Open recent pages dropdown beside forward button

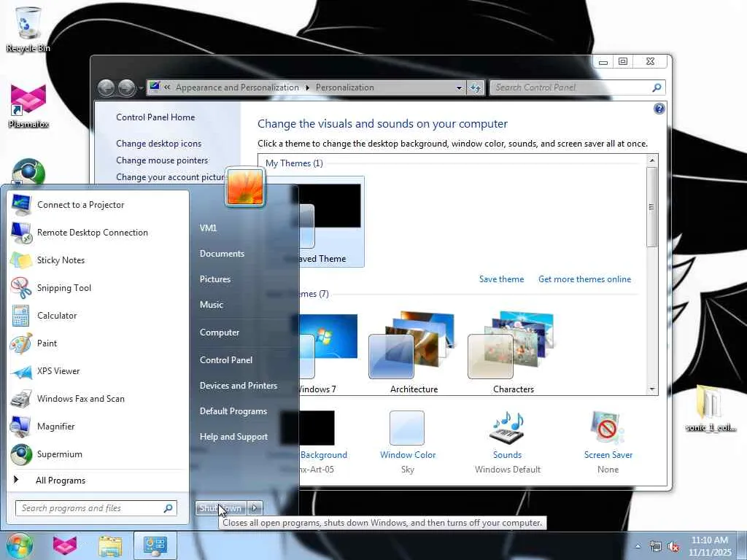(x=141, y=88)
